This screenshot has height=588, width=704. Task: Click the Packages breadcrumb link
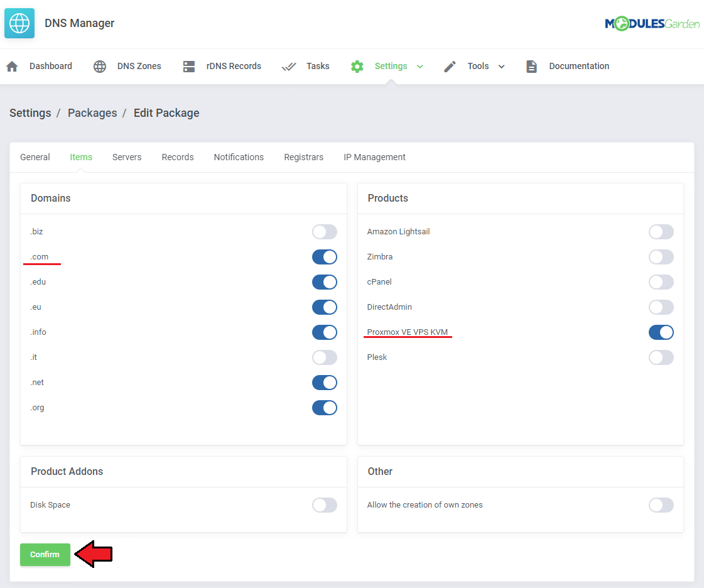coord(92,112)
